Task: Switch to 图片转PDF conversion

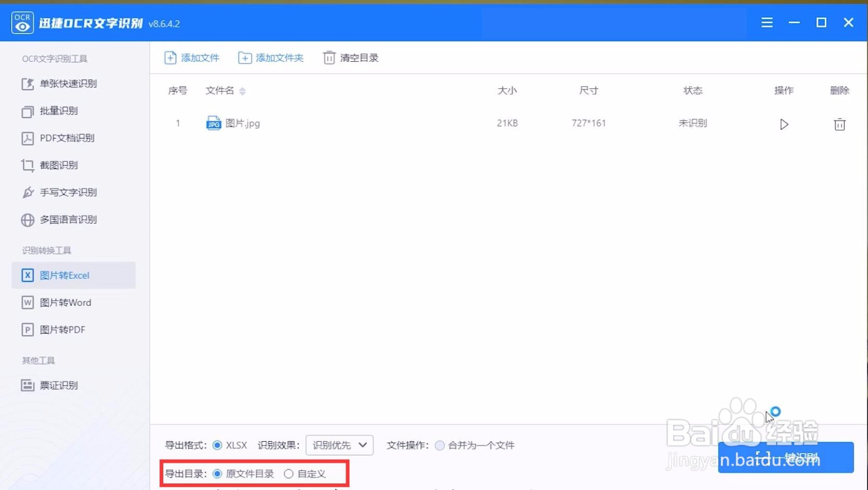Action: pos(61,329)
